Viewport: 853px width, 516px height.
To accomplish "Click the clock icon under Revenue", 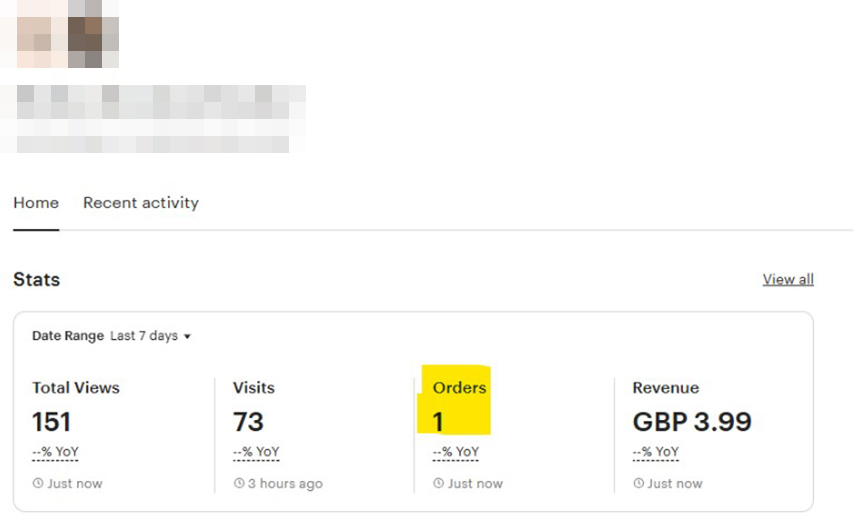I will pyautogui.click(x=639, y=483).
